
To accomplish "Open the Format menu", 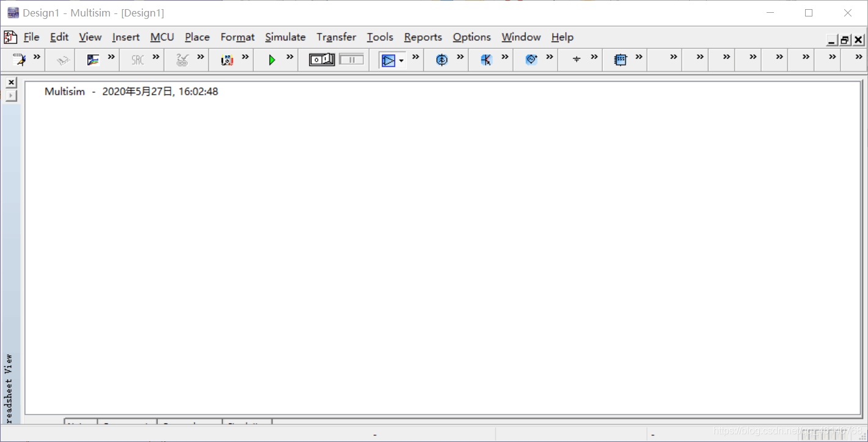I will pyautogui.click(x=238, y=37).
